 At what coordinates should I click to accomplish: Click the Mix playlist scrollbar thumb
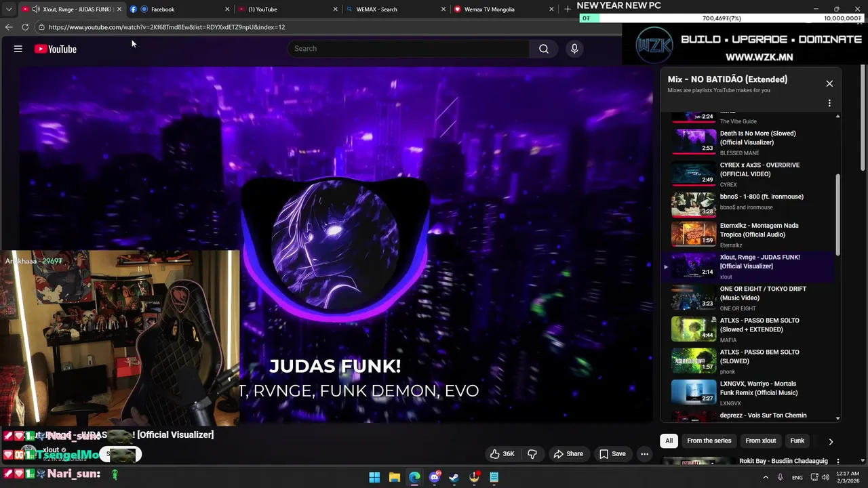coord(838,214)
